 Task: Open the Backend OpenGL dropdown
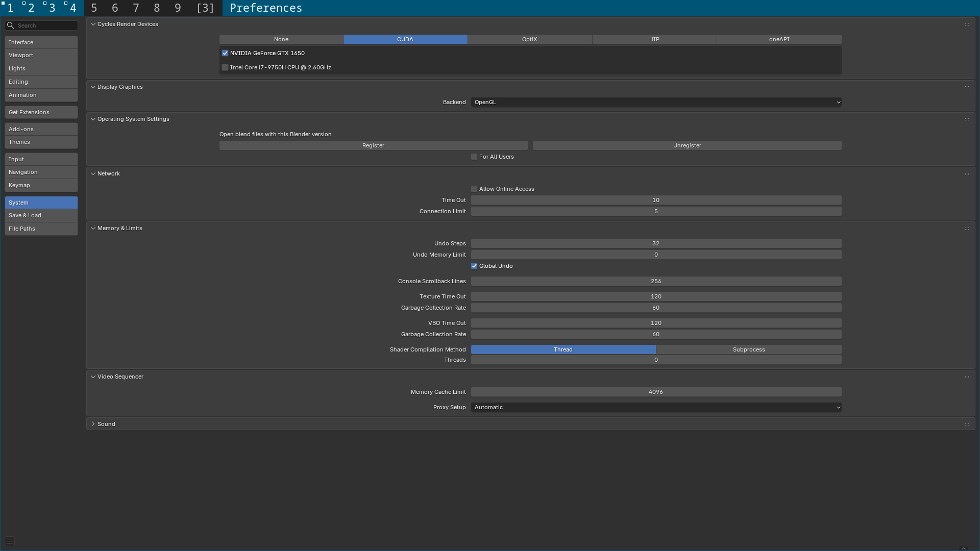(656, 102)
